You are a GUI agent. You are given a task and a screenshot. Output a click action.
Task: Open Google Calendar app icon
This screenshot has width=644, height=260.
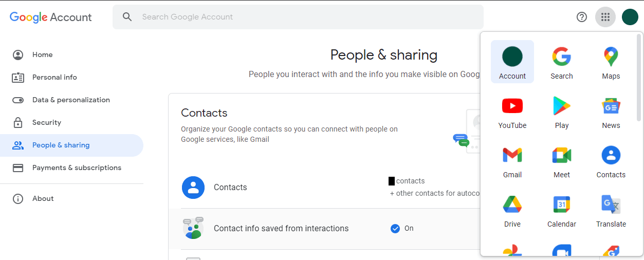[x=561, y=210]
